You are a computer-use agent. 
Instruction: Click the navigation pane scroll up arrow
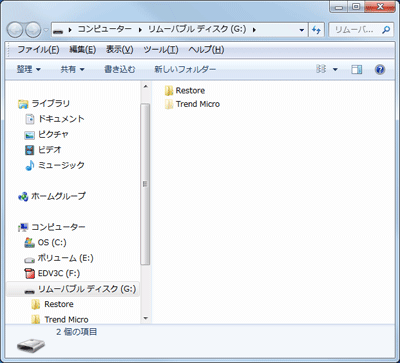(145, 86)
